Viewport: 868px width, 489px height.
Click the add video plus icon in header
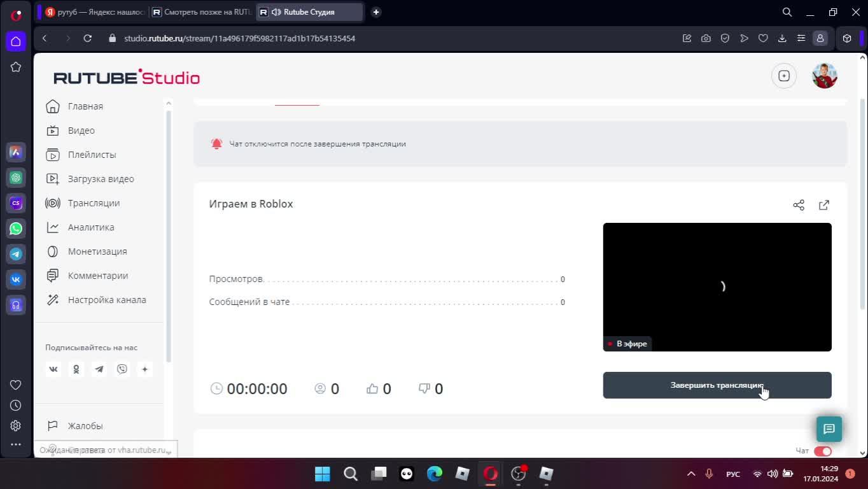pos(784,76)
